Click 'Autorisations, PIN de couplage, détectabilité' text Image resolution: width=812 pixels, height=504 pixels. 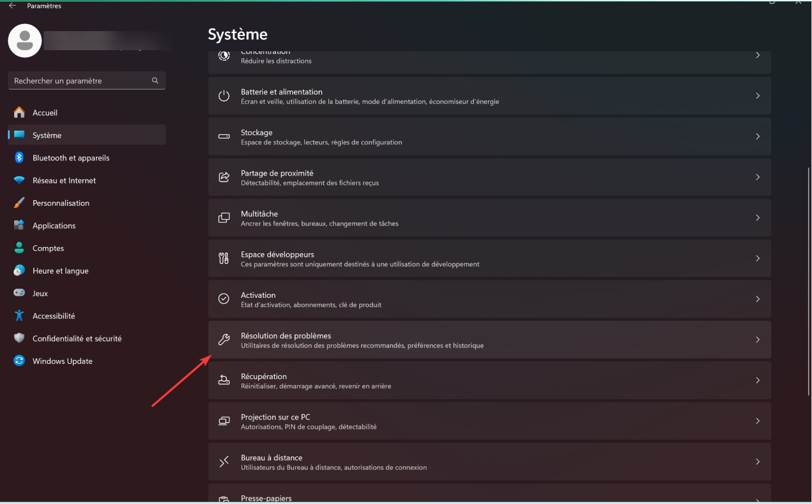(x=309, y=427)
